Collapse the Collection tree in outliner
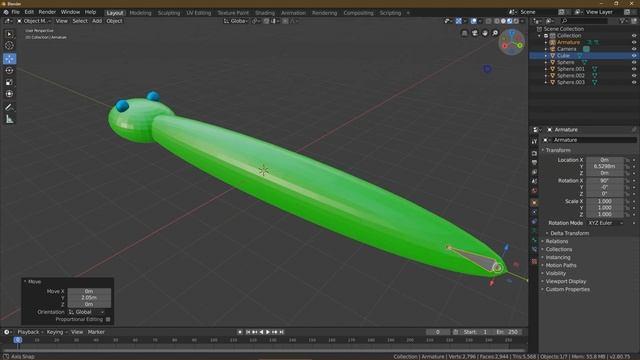Screen dimensions: 640x360 point(540,36)
